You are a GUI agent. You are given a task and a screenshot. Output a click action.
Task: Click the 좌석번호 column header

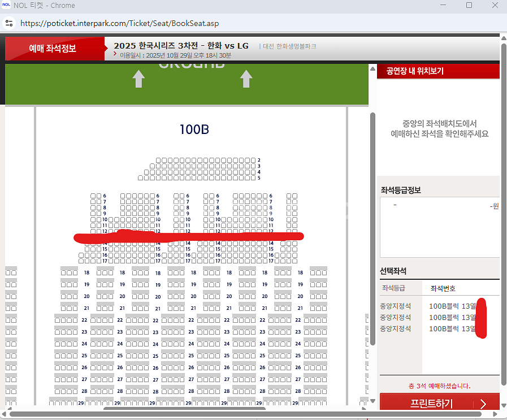click(443, 288)
